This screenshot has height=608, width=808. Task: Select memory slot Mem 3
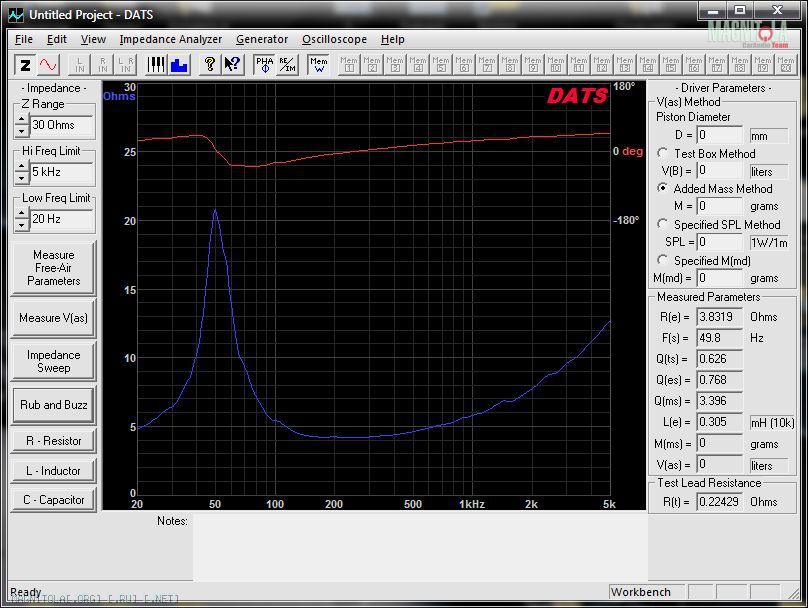coord(395,65)
